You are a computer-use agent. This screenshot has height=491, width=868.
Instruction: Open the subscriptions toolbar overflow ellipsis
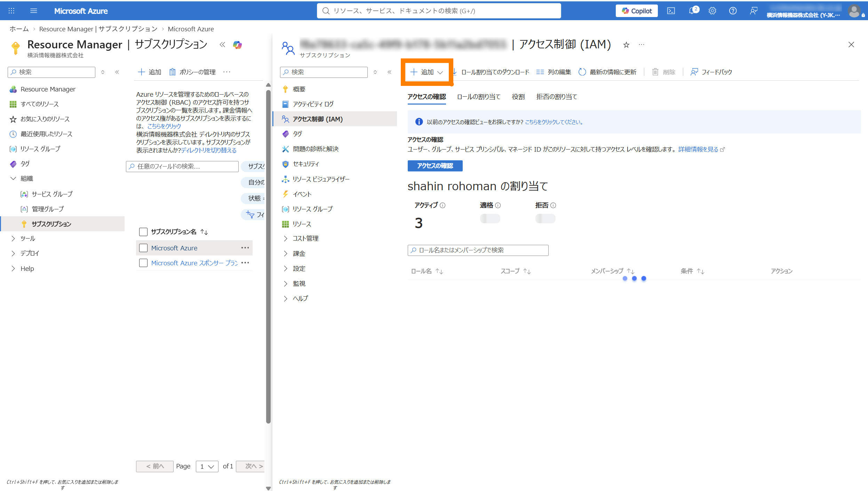[227, 72]
